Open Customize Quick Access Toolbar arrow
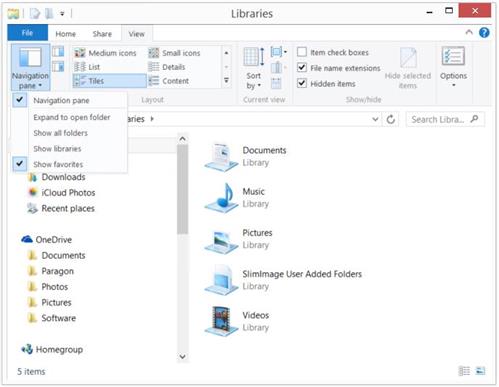Screen dimensions: 499x387 click(x=62, y=14)
